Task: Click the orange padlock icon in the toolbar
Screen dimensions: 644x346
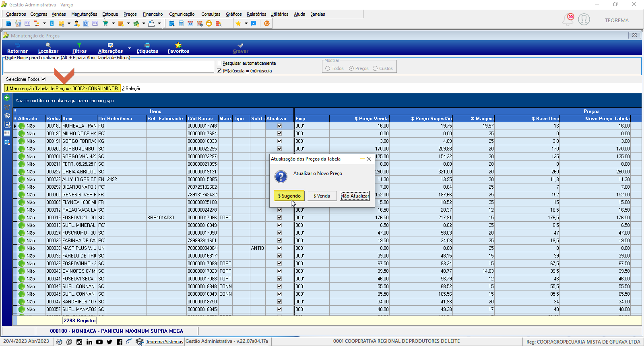Action: (x=209, y=23)
